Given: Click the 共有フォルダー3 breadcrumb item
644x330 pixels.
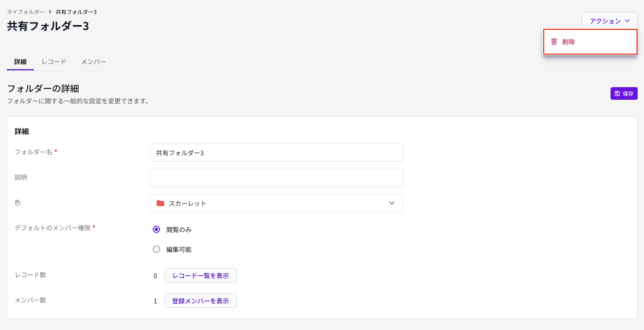Looking at the screenshot, I should (x=76, y=12).
